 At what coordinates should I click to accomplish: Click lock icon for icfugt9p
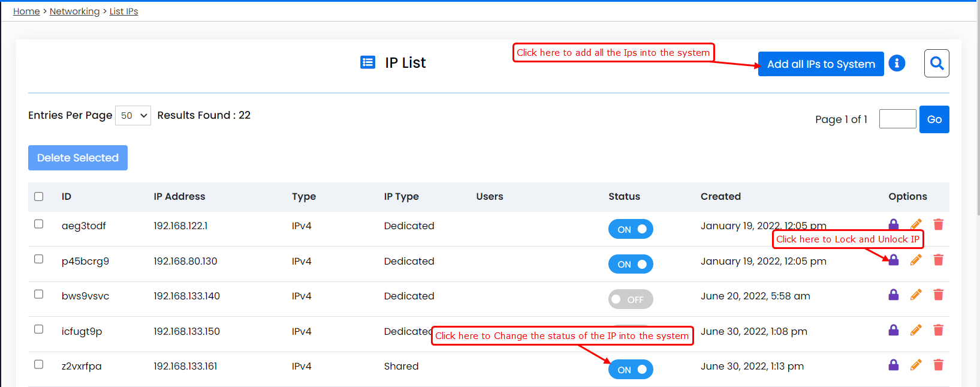pyautogui.click(x=893, y=330)
